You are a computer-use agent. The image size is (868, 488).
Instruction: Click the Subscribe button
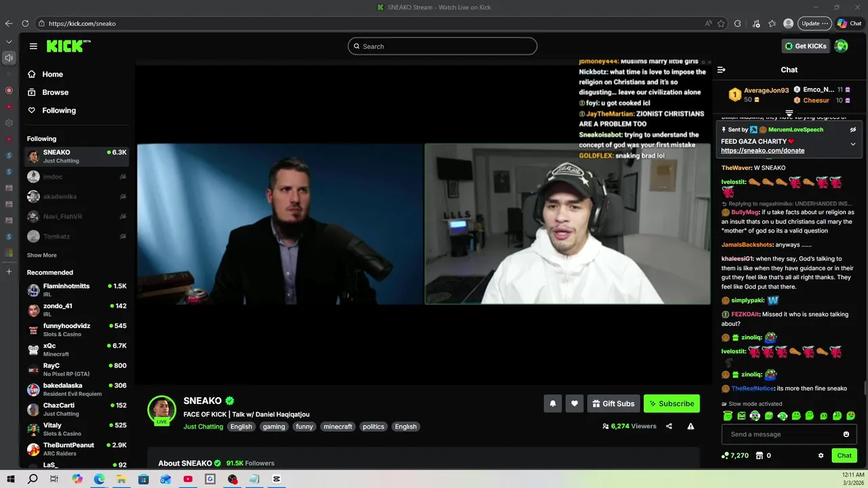coord(671,403)
